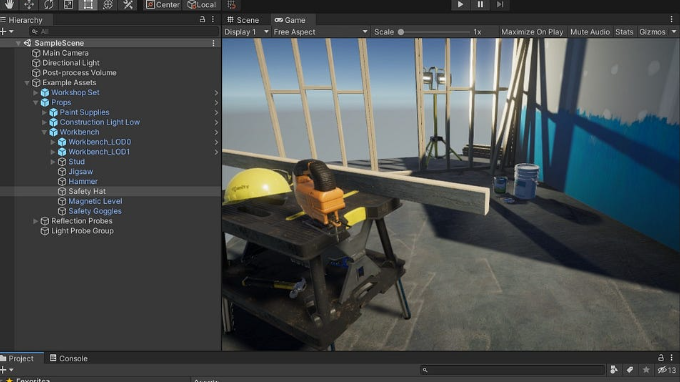
Task: Collapse the Workbench prefab
Action: [44, 132]
